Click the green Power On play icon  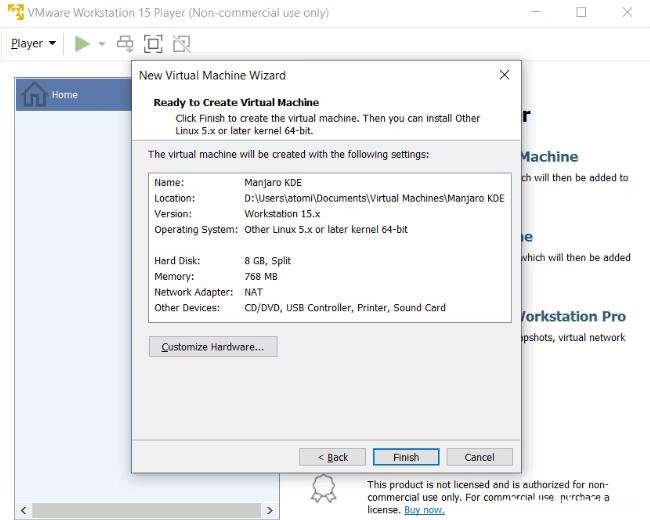(82, 44)
